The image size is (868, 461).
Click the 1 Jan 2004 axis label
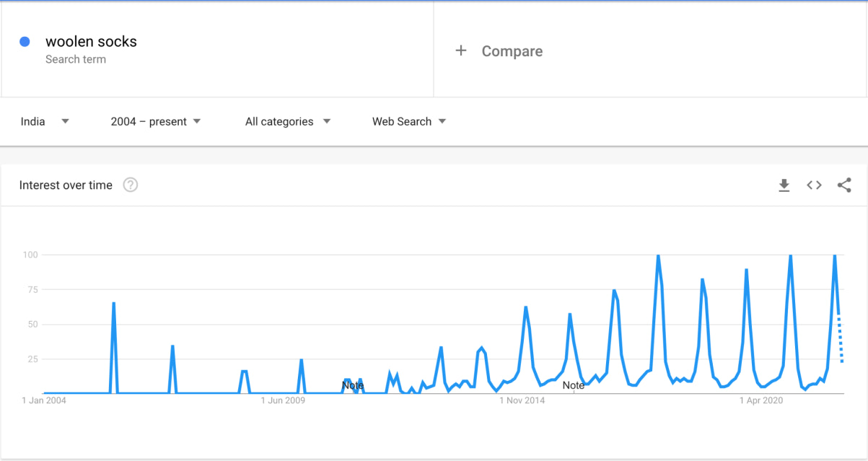pos(44,400)
